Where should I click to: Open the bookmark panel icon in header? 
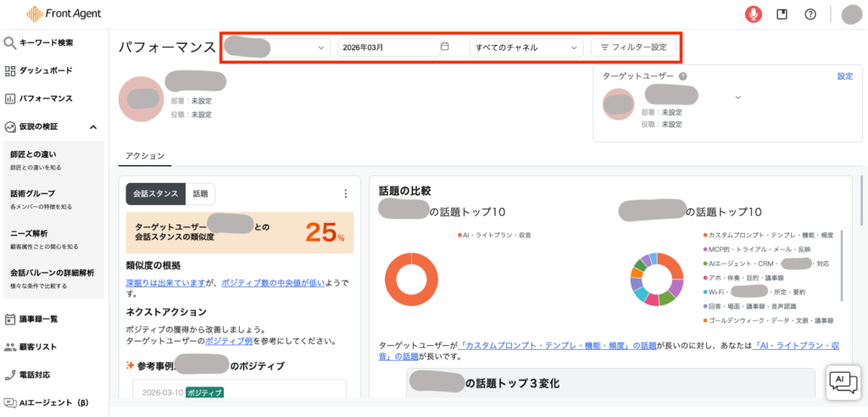click(x=782, y=14)
